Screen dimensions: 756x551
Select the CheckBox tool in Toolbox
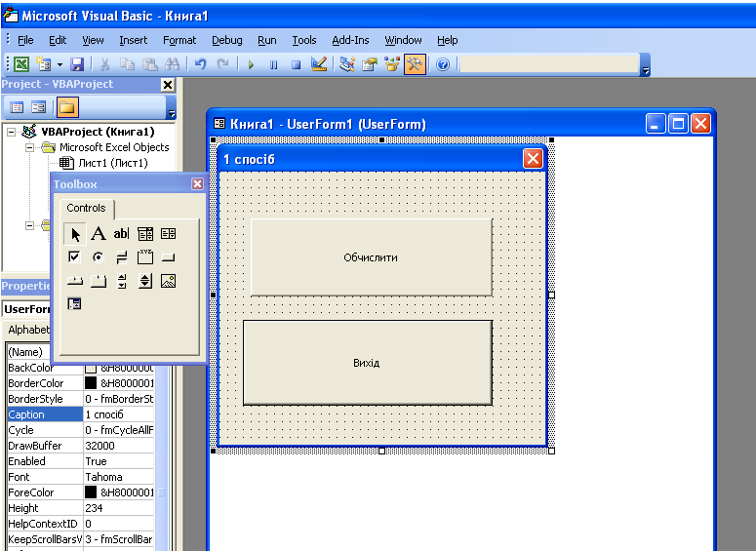tap(74, 256)
